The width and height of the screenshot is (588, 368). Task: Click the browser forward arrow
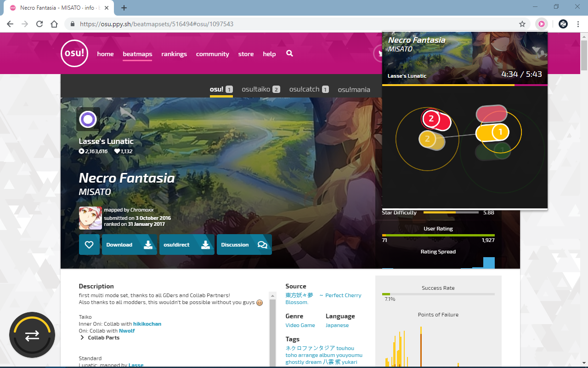coord(25,24)
